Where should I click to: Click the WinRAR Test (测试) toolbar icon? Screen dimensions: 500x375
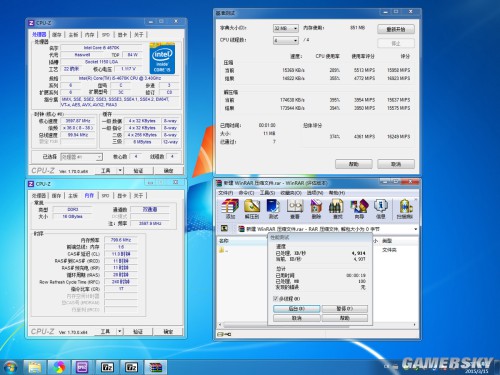273,209
